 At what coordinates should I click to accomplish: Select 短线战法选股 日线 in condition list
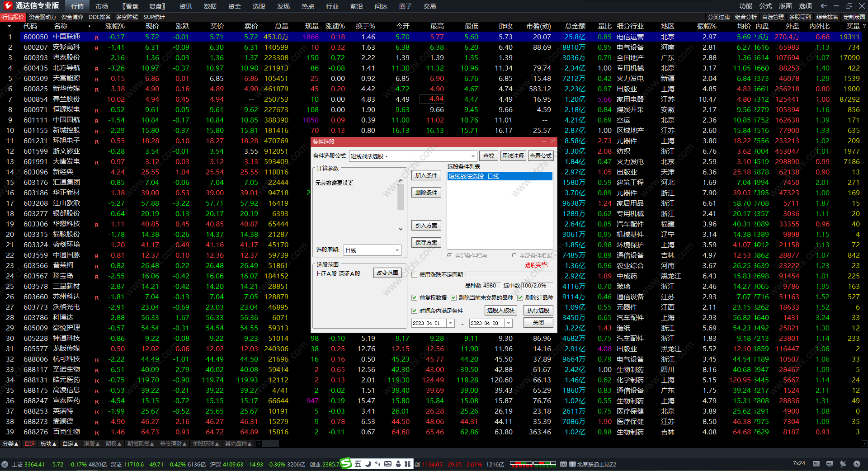coord(499,176)
